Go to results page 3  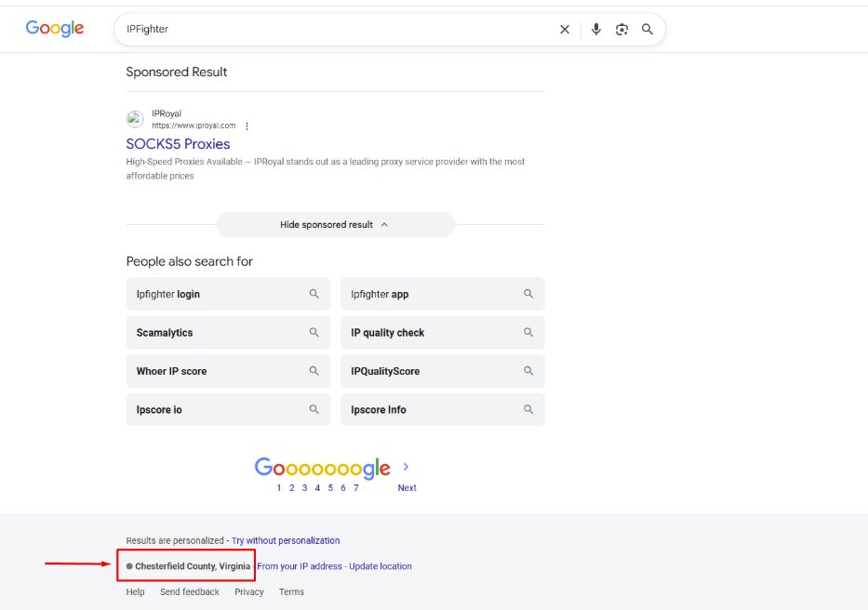tap(304, 487)
